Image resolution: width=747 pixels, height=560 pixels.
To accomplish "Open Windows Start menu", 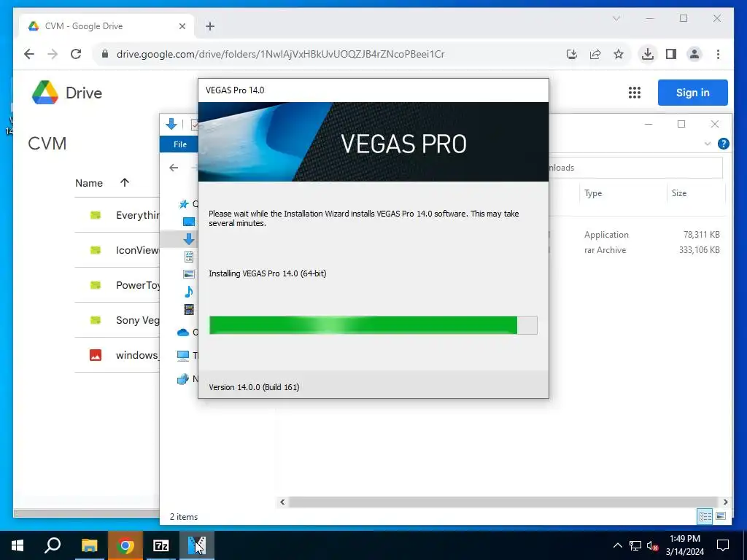I will click(18, 545).
